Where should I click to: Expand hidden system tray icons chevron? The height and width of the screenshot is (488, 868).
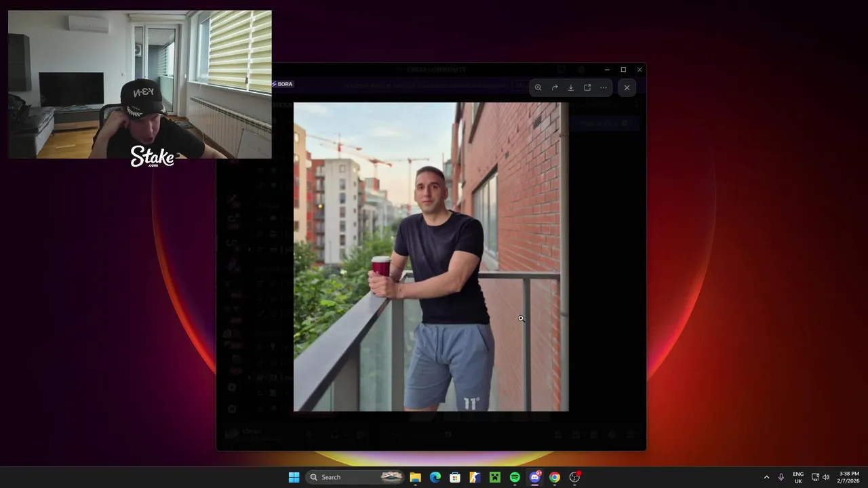(x=767, y=477)
